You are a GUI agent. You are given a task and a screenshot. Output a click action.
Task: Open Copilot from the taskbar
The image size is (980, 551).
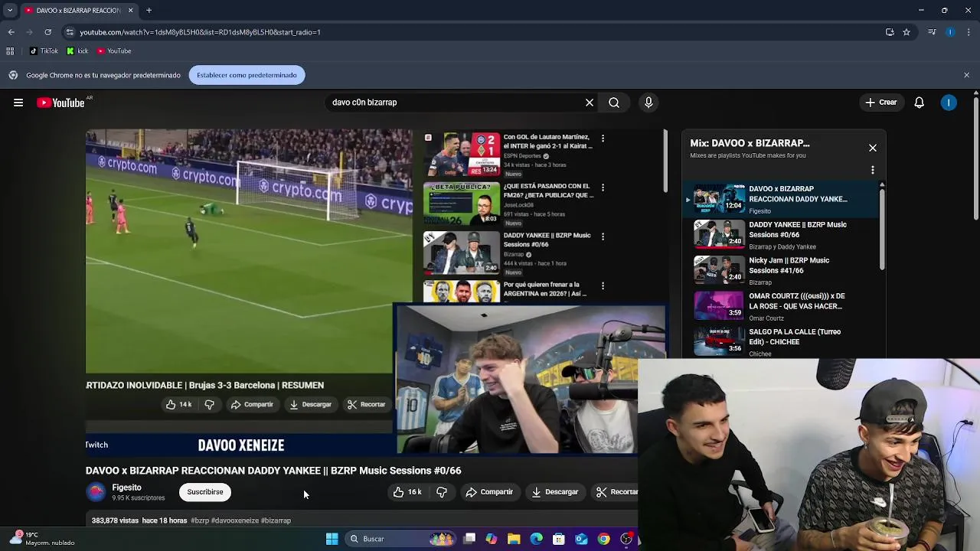[492, 539]
